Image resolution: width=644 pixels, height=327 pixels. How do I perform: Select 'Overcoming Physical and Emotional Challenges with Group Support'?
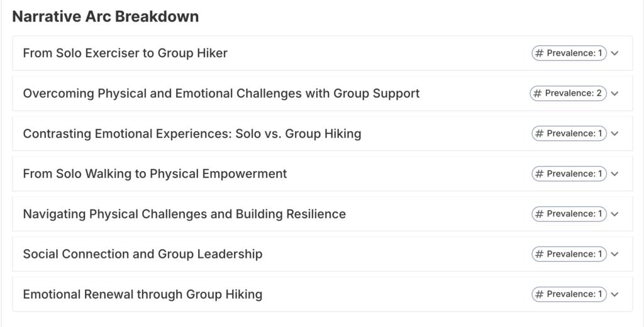coord(221,94)
